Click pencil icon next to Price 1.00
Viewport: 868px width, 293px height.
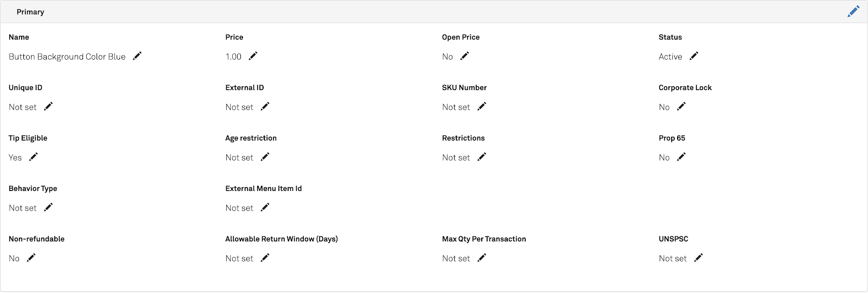pos(253,56)
